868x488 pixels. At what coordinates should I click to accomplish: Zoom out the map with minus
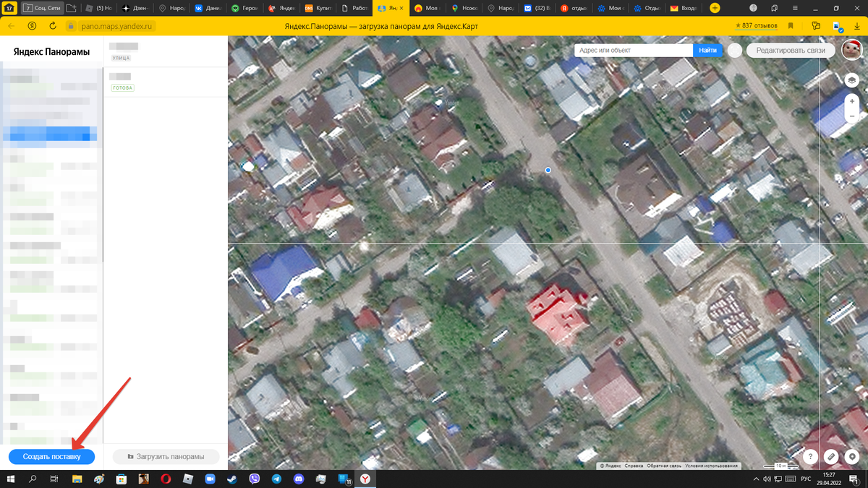[x=852, y=116]
